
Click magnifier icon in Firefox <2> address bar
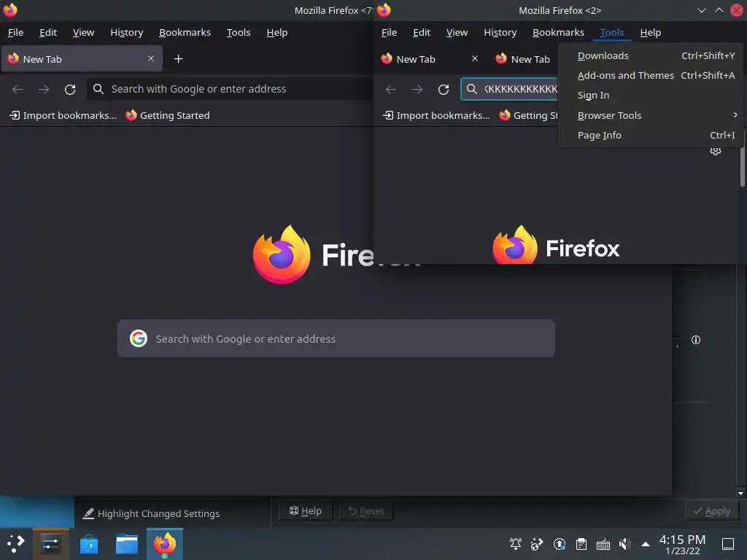tap(472, 89)
